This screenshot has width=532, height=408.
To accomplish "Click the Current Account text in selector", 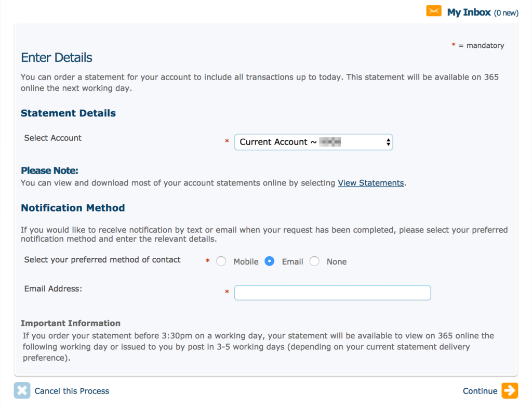I will click(x=273, y=142).
